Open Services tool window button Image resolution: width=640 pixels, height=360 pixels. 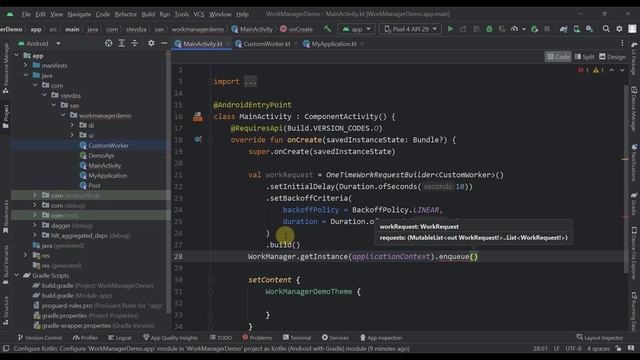335,338
